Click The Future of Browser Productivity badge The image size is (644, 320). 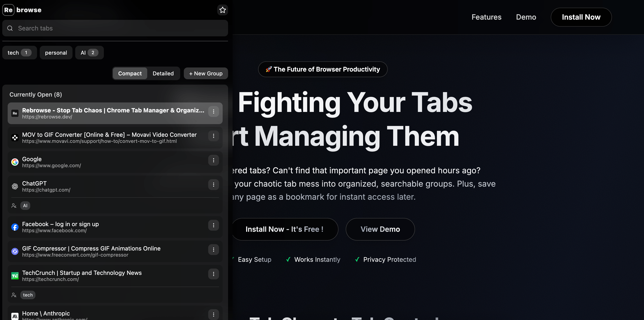point(322,69)
